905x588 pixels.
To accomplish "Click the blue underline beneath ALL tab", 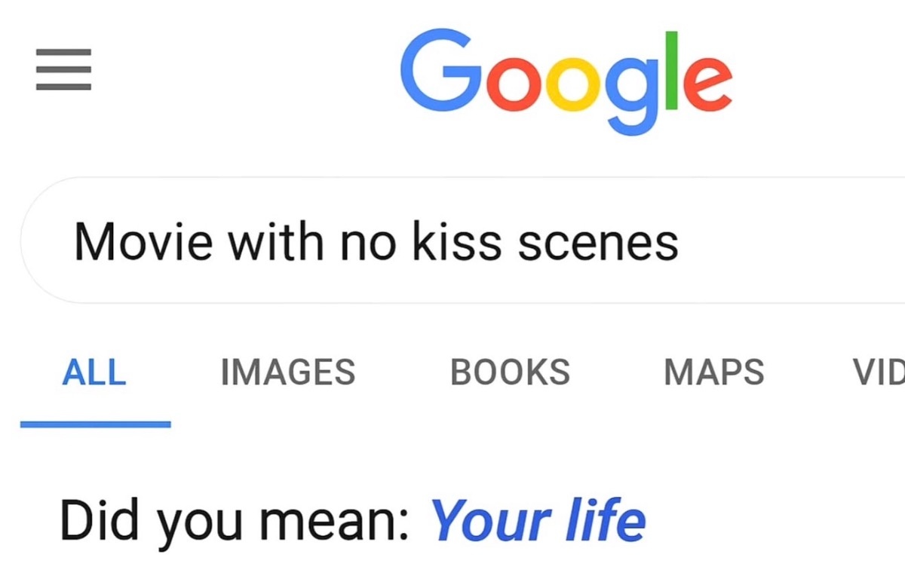I will coord(95,424).
